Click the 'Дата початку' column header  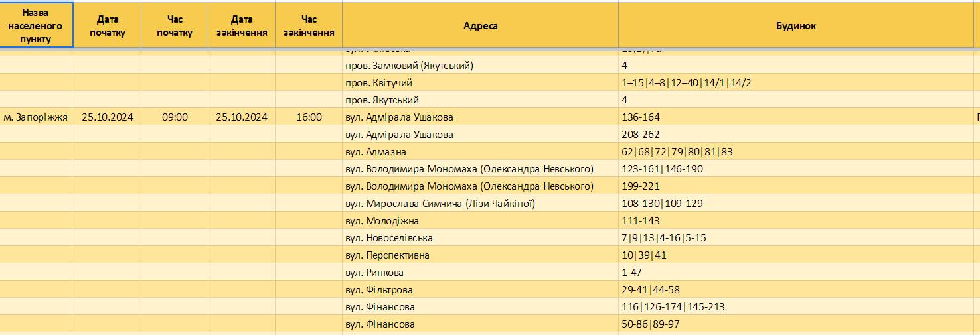(108, 25)
